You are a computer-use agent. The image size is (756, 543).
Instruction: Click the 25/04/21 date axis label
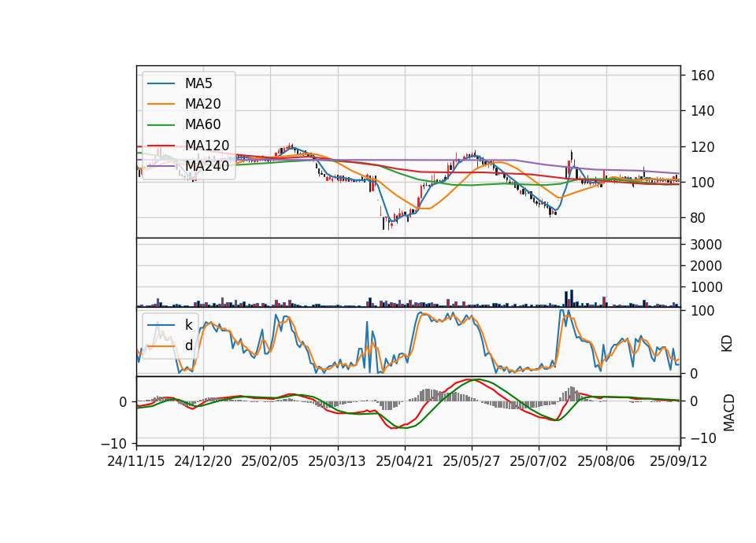coord(405,461)
